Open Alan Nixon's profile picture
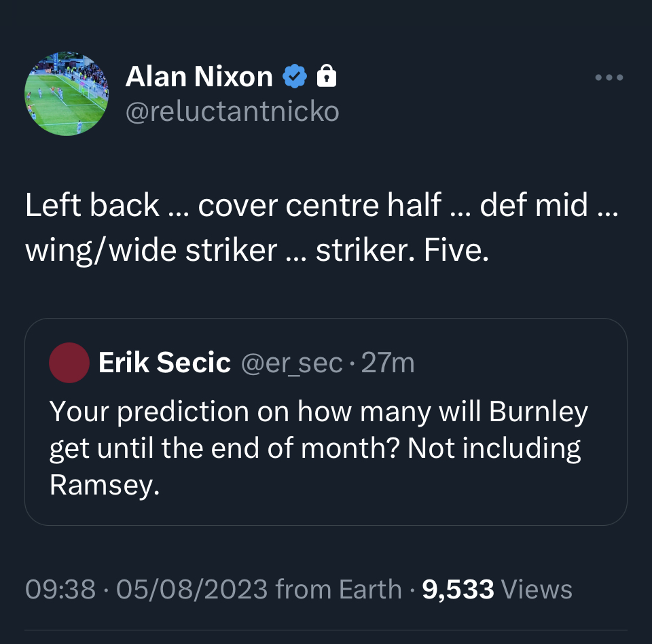Screen dimensions: 652x644 (67, 94)
